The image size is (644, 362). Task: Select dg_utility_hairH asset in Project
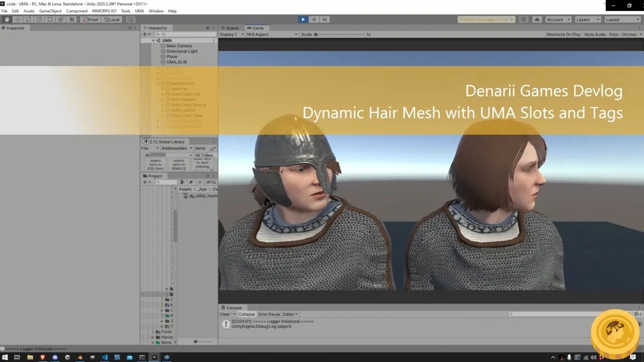(200, 196)
